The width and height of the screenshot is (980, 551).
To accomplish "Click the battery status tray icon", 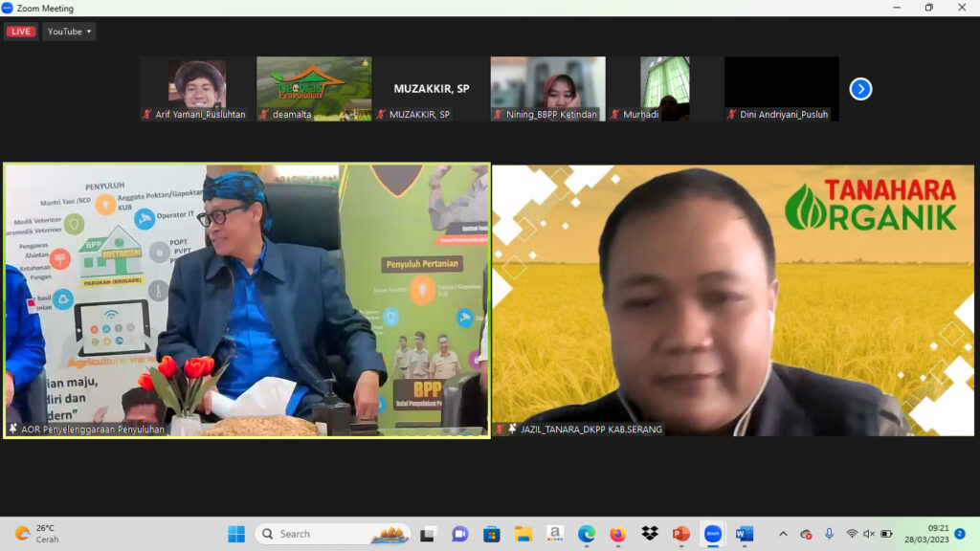I will pyautogui.click(x=886, y=534).
